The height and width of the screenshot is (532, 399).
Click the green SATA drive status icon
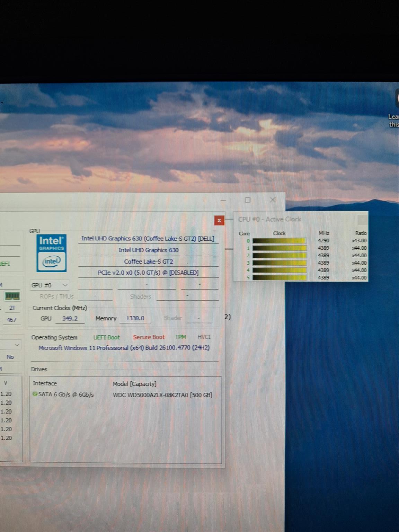tap(35, 394)
